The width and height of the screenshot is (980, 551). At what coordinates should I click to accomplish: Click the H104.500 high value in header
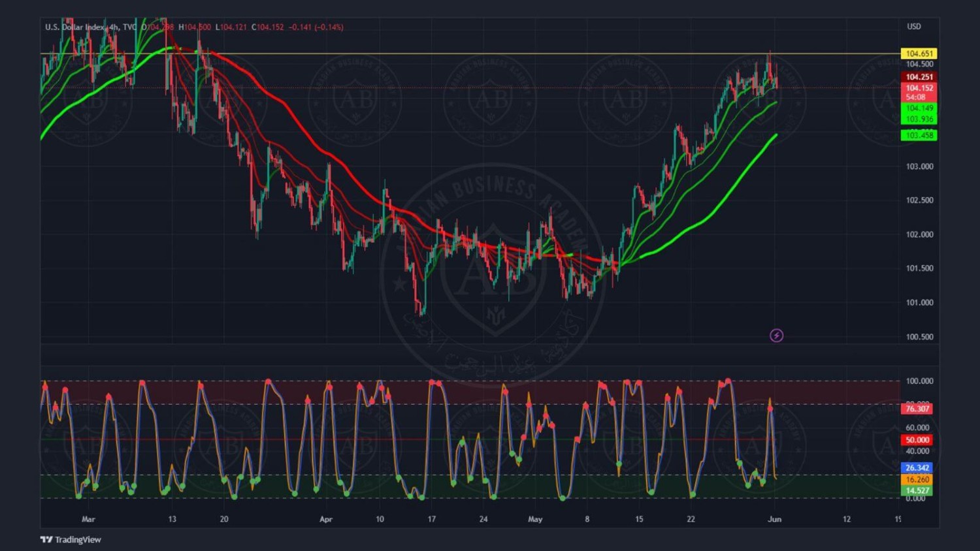pos(195,27)
